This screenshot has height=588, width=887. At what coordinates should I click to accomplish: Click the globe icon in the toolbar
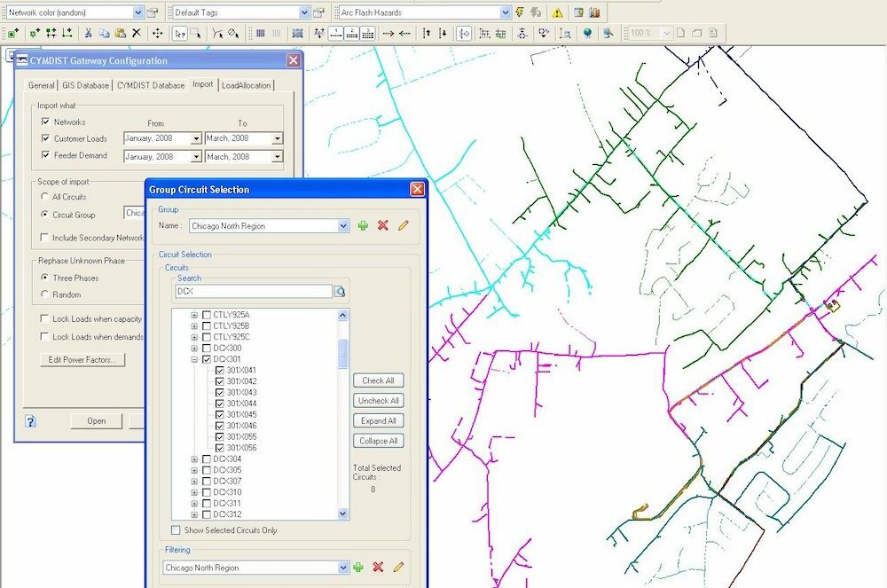pos(588,34)
